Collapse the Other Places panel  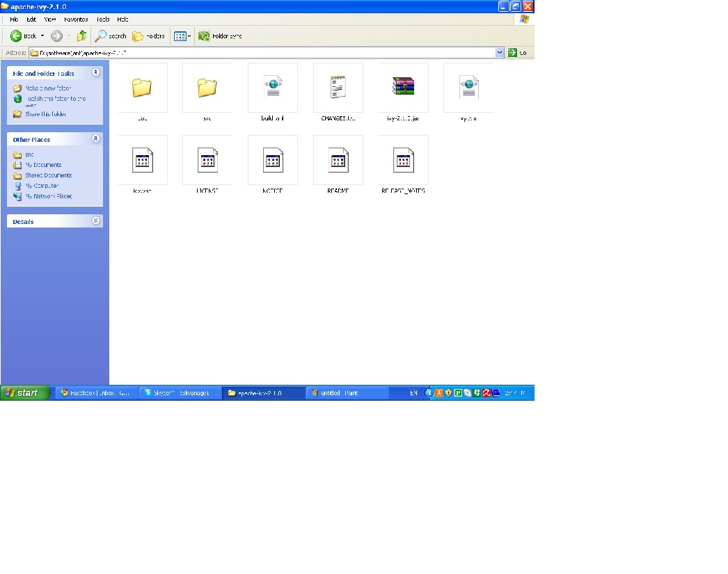[x=95, y=138]
